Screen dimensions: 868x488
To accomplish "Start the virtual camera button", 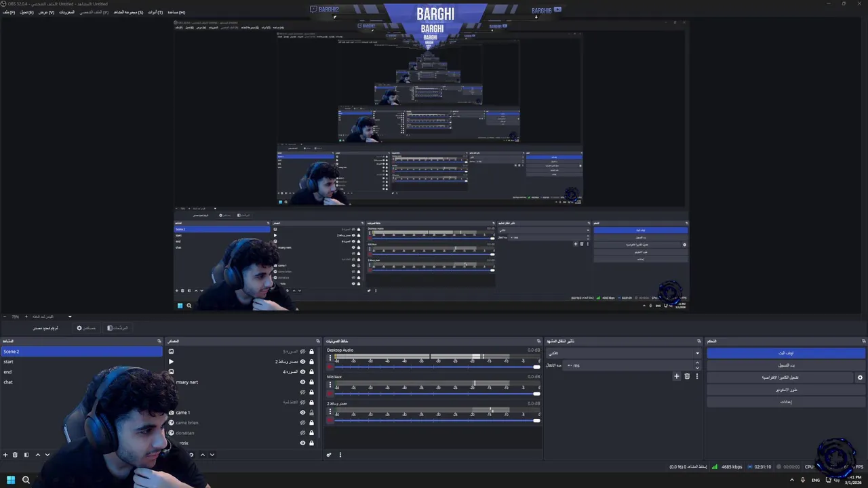I will point(780,378).
